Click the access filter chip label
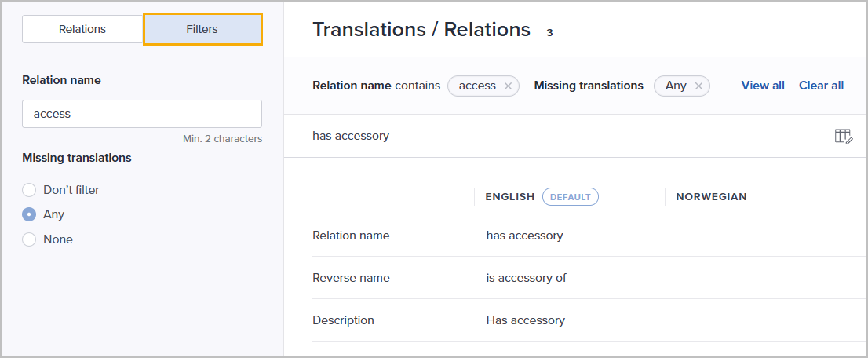 477,86
